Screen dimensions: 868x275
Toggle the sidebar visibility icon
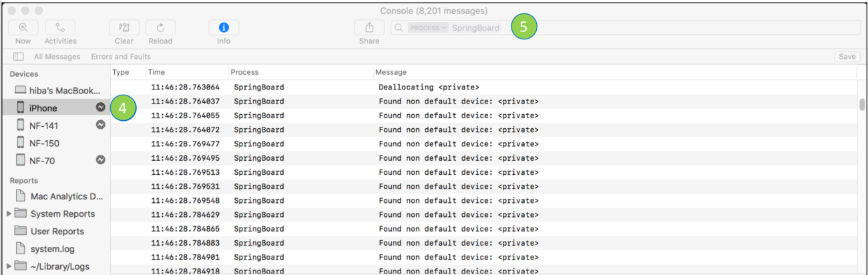pos(19,57)
